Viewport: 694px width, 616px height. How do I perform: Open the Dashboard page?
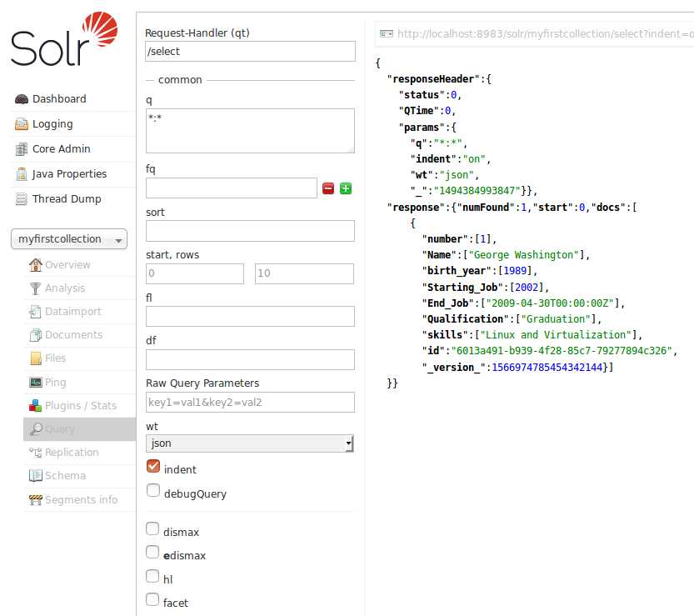(59, 99)
